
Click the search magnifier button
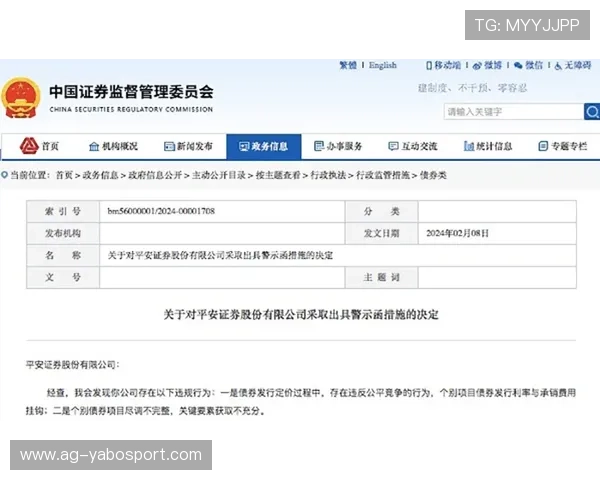click(x=592, y=112)
